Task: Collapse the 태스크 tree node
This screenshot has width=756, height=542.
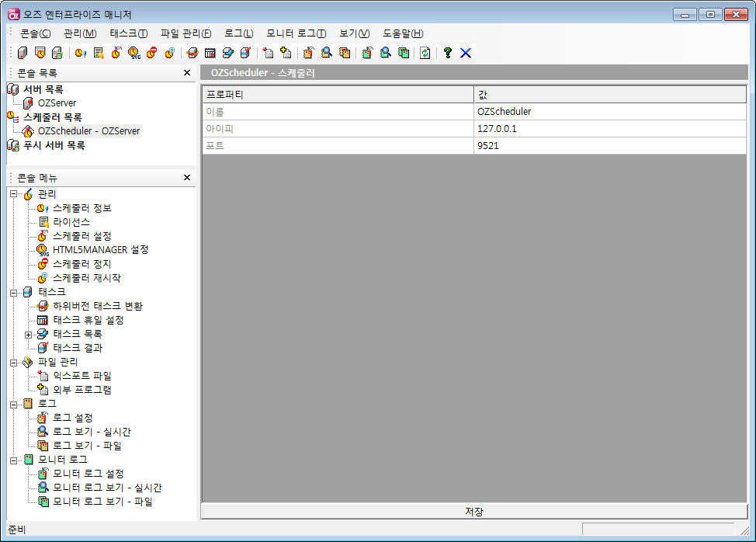Action: [13, 292]
